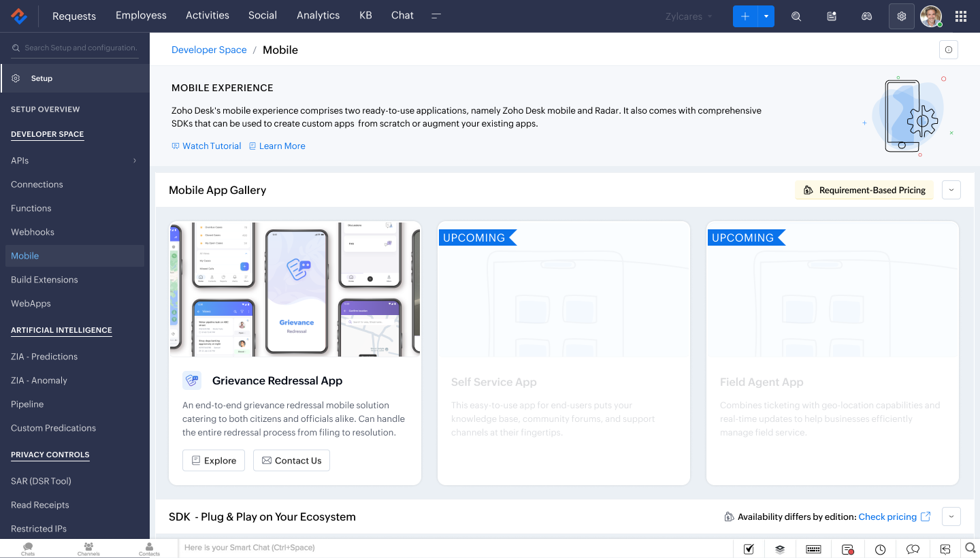Collapse the SDK Plug & Play section

pos(951,516)
